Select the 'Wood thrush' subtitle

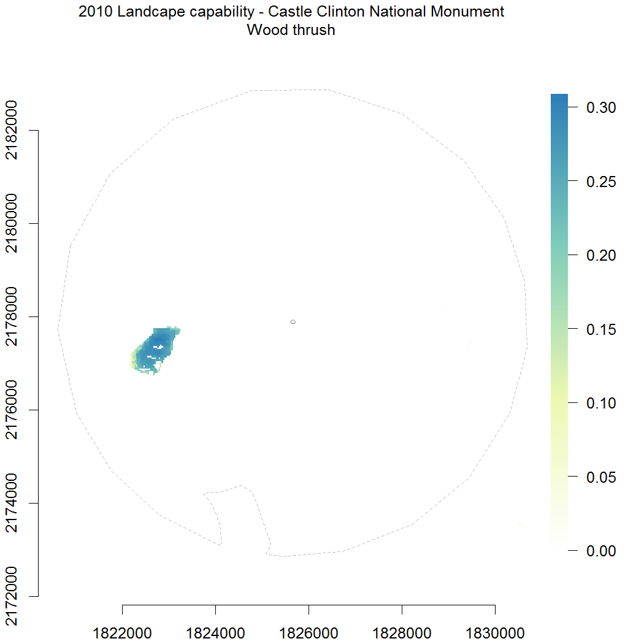pos(291,30)
